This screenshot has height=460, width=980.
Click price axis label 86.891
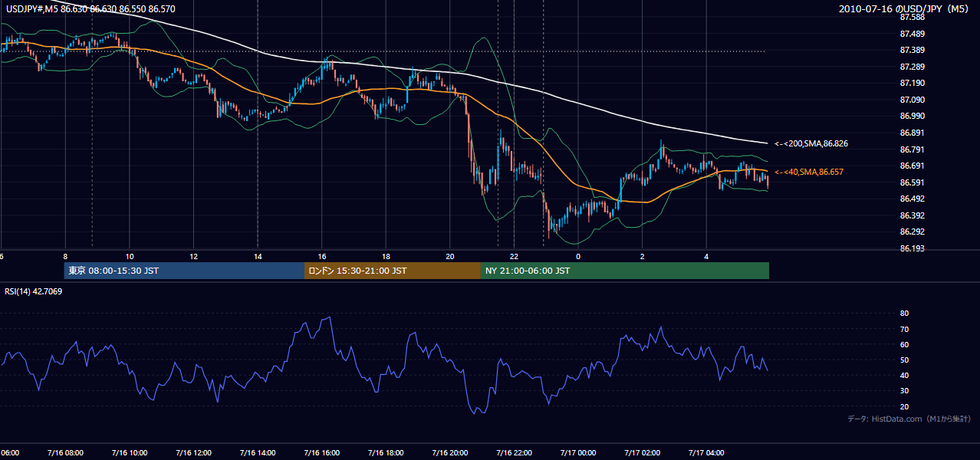pyautogui.click(x=913, y=133)
